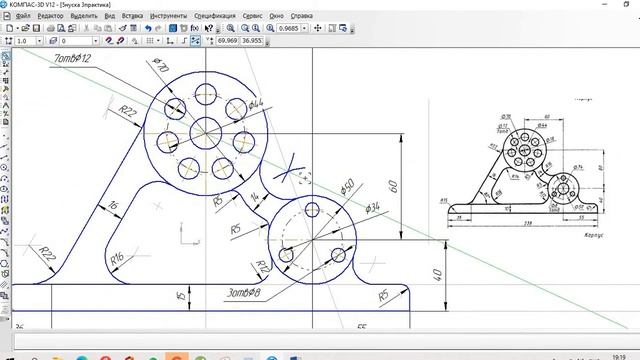Screen dimensions: 640x360
Task: Select the Arc tool in the left panel
Action: (5, 178)
